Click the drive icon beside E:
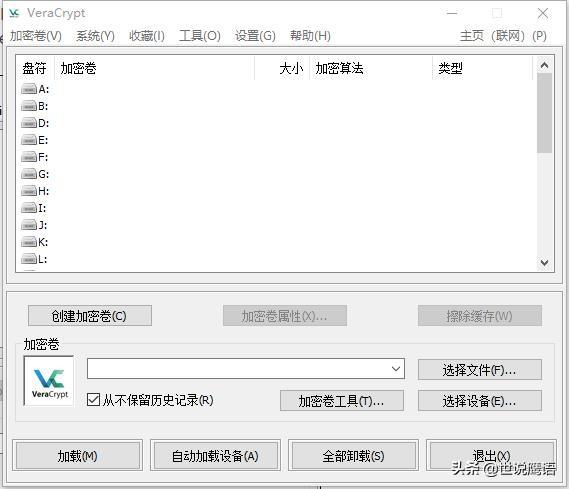Screen dimensions: 569x489 [29, 140]
